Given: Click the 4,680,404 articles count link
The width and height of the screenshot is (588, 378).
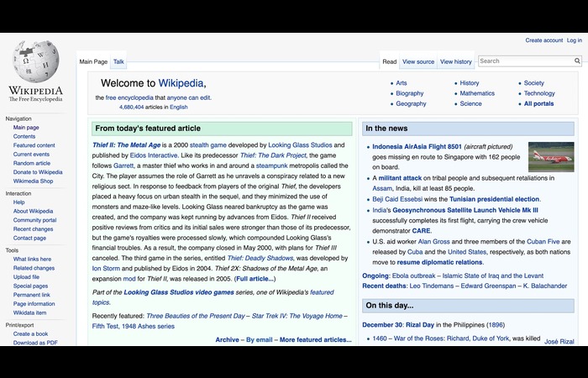Looking at the screenshot, I should pos(131,108).
